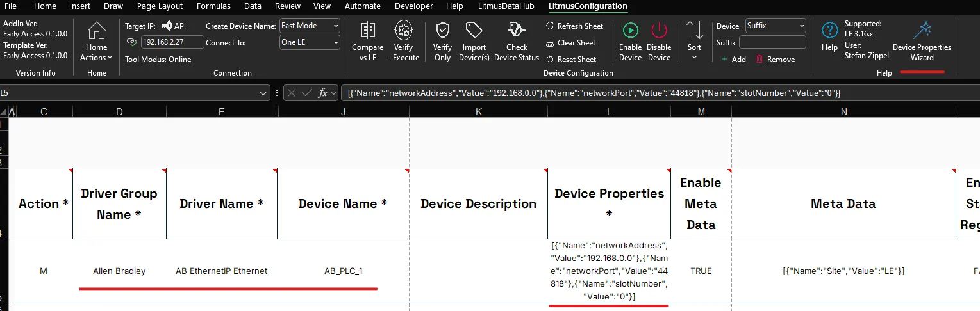Switch to the Data tab

coord(253,6)
